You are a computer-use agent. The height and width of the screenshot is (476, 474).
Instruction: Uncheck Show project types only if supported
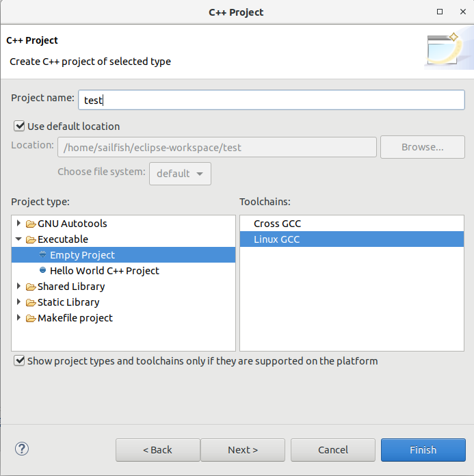(x=19, y=360)
